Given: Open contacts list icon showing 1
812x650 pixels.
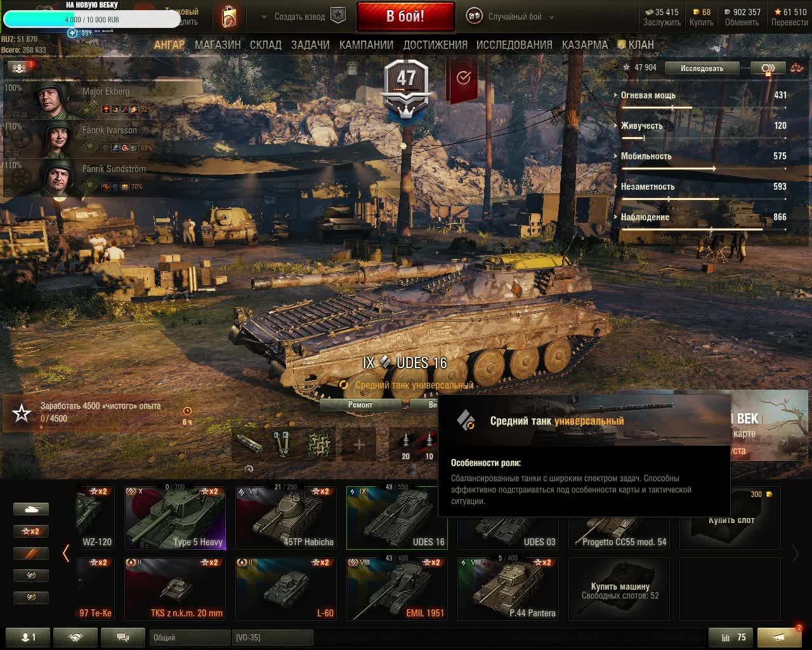Looking at the screenshot, I should (x=28, y=637).
